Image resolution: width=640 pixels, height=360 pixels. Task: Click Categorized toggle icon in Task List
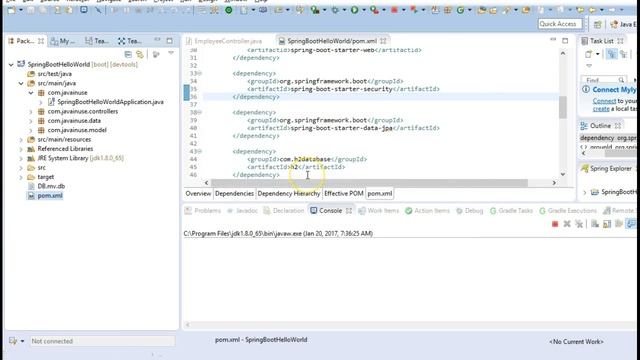pyautogui.click(x=611, y=54)
